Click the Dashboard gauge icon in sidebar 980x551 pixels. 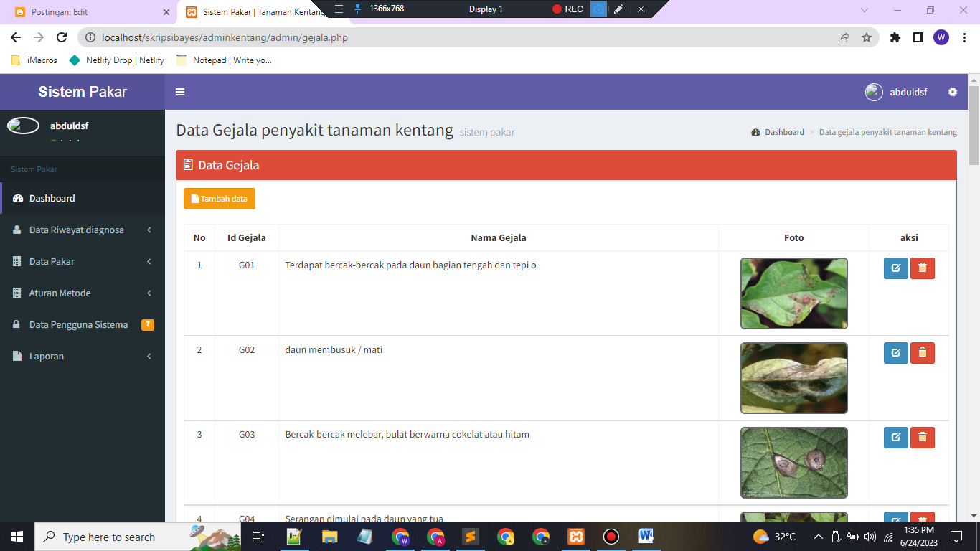coord(18,199)
